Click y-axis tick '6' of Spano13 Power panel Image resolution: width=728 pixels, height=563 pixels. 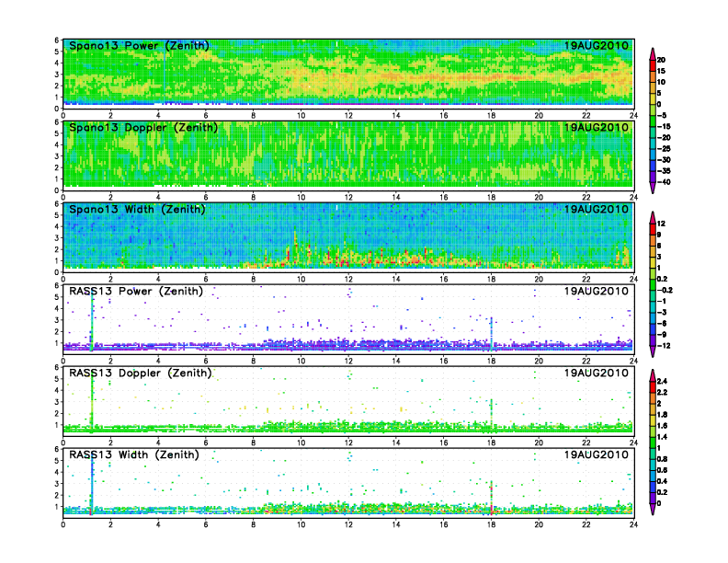coord(57,40)
